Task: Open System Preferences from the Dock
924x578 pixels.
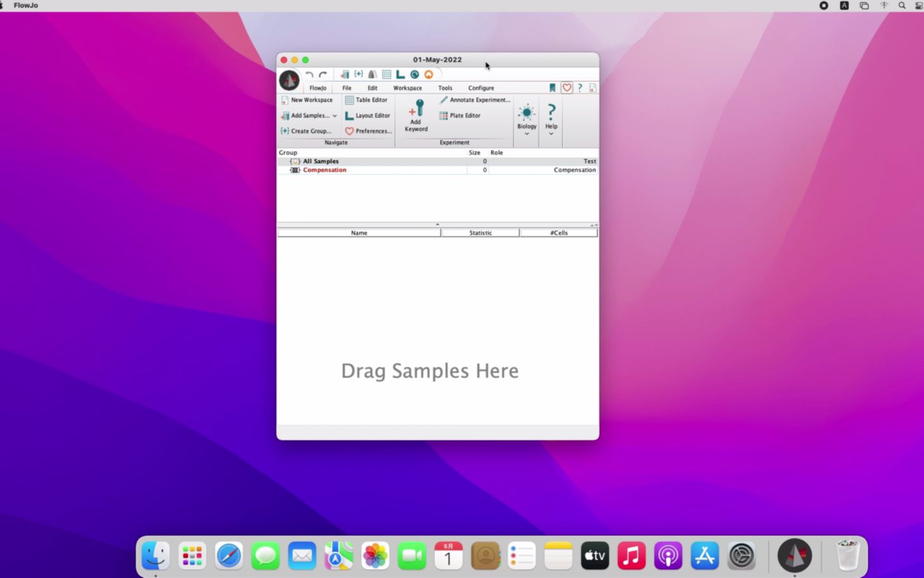Action: click(x=741, y=556)
